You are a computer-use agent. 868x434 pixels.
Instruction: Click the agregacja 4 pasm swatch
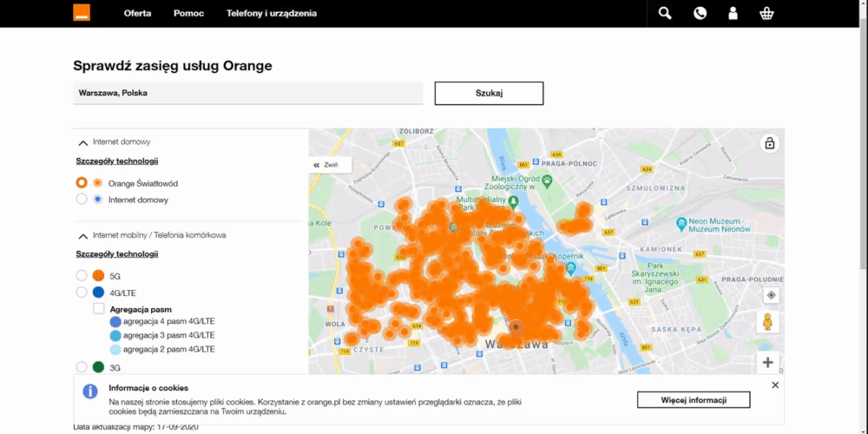click(x=115, y=322)
